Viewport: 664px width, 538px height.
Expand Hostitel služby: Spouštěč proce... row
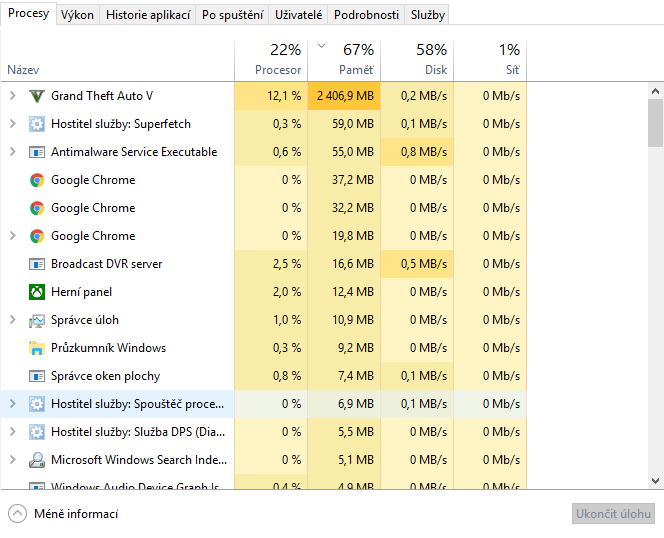(x=13, y=404)
